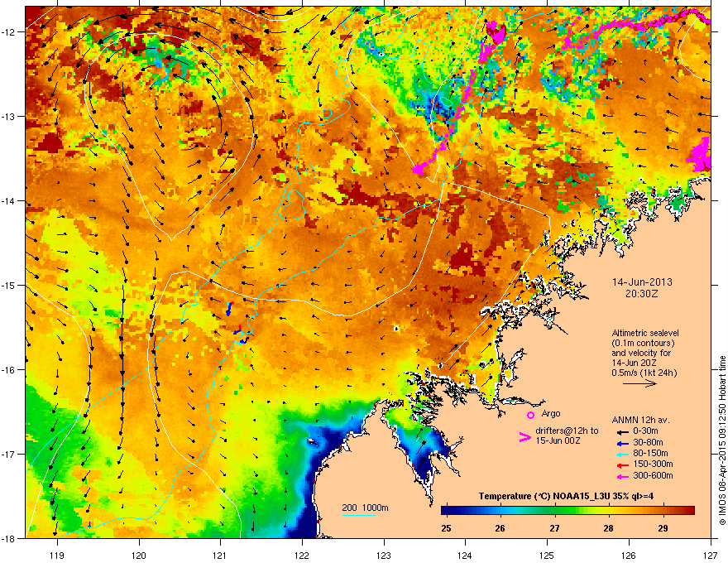Click the 'ANMN 12h av.' heading
Viewport: 728px width, 563px height.
[x=640, y=420]
